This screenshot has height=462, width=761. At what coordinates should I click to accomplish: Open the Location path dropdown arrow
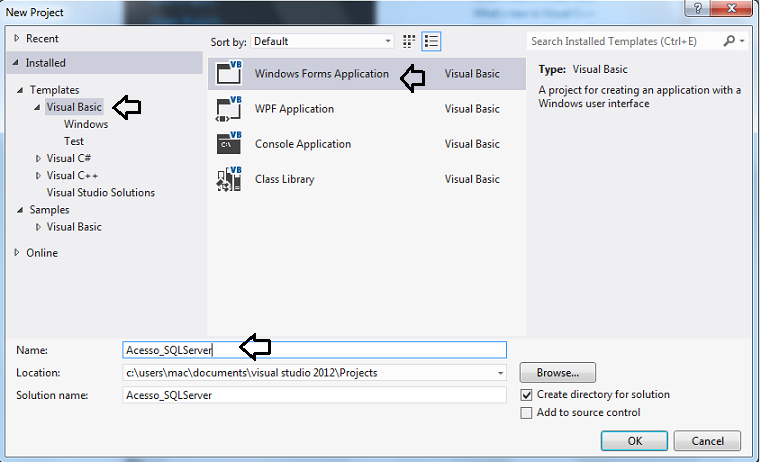[x=500, y=373]
